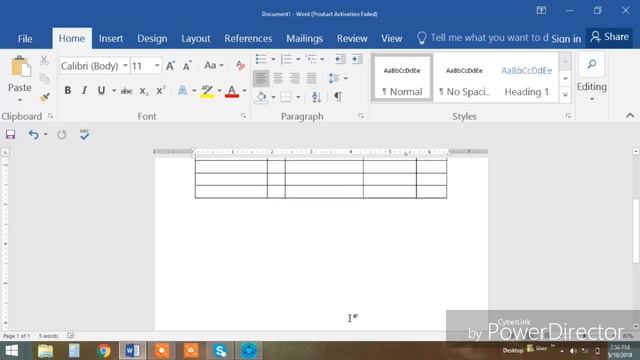The image size is (640, 360).
Task: Toggle Bold formatting
Action: tap(68, 91)
